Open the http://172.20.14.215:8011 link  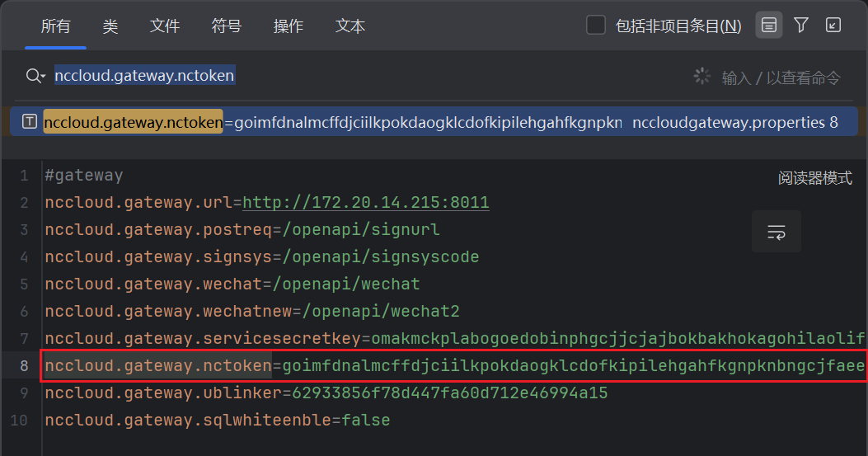coord(365,203)
